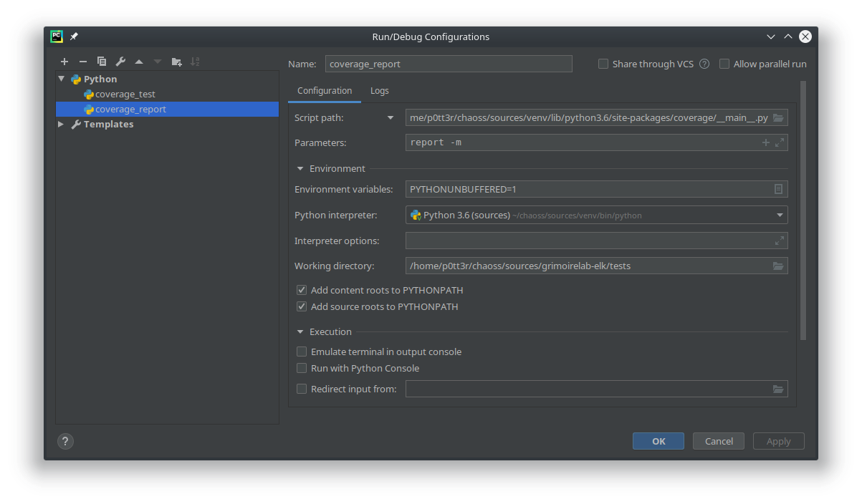
Task: Open the environment variables editor icon
Action: (x=779, y=188)
